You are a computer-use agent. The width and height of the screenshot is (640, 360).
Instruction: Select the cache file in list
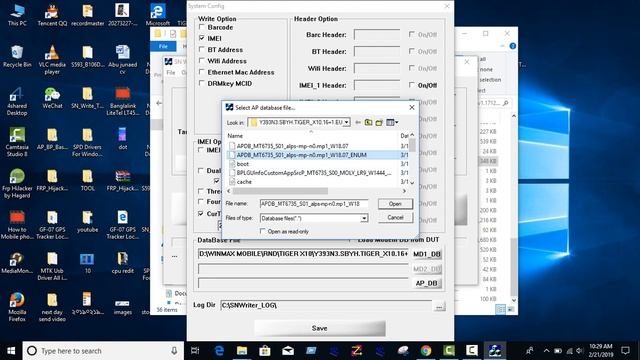coord(244,182)
